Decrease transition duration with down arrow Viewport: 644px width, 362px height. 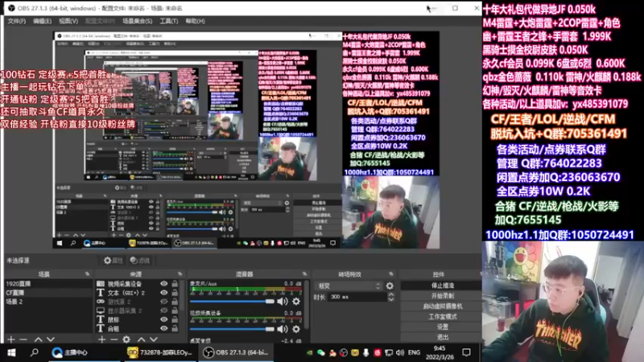(391, 299)
